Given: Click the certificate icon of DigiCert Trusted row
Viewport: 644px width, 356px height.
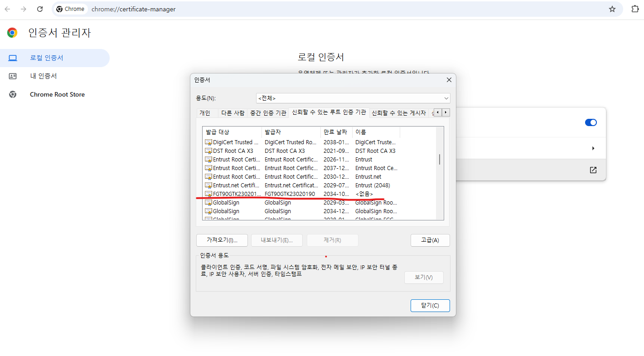Looking at the screenshot, I should (x=208, y=142).
